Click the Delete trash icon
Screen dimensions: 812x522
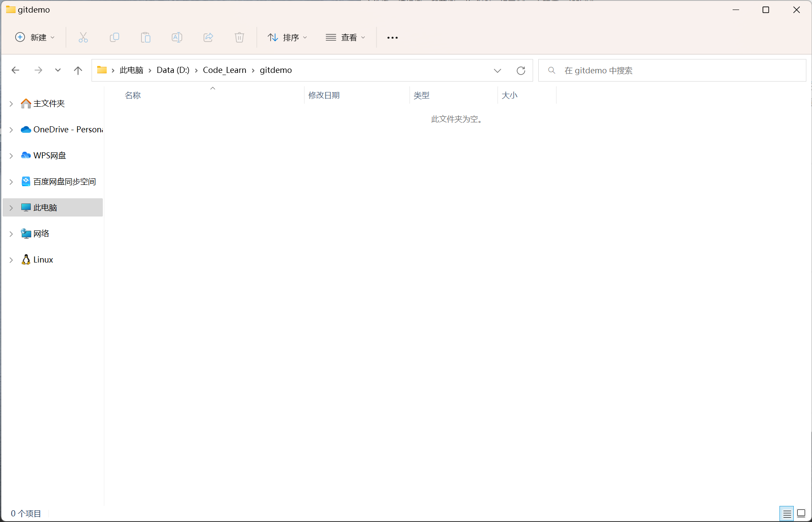239,37
